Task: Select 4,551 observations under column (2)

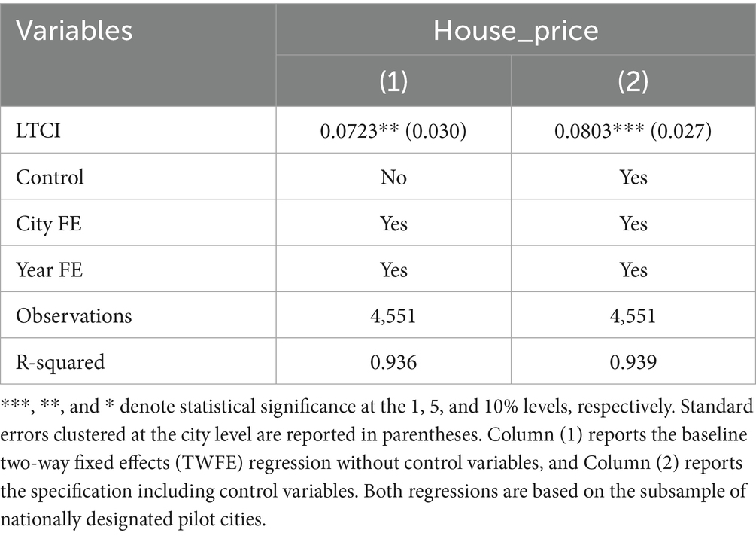Action: [x=633, y=315]
